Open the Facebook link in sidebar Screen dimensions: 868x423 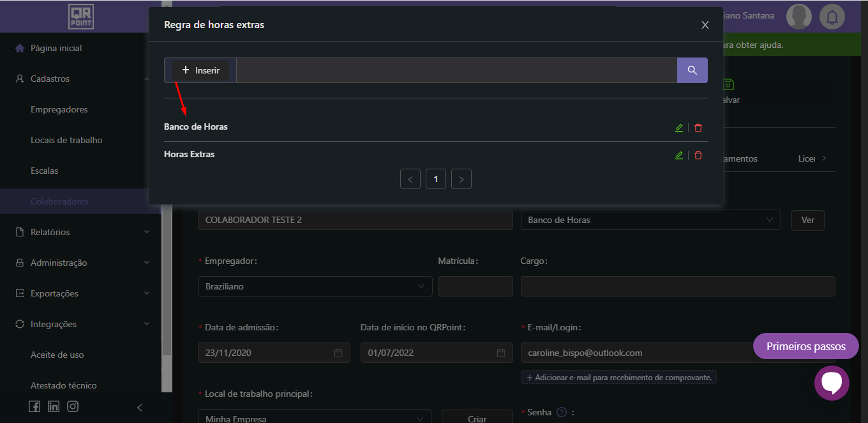[x=34, y=406]
